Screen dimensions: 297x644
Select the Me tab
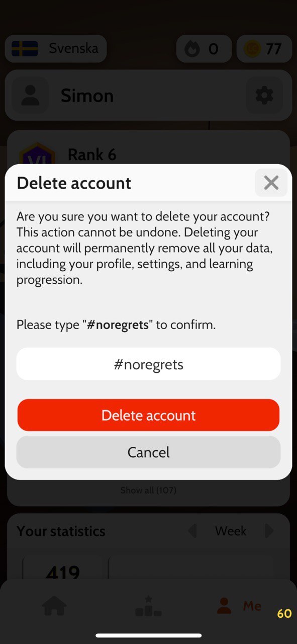239,606
